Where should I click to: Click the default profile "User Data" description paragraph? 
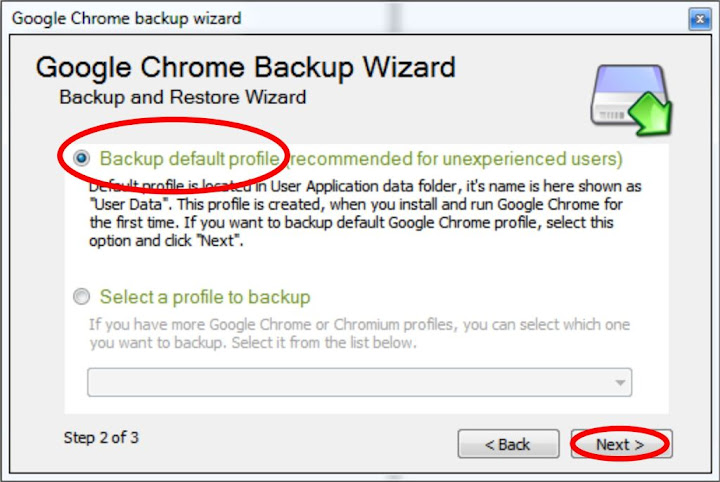365,213
